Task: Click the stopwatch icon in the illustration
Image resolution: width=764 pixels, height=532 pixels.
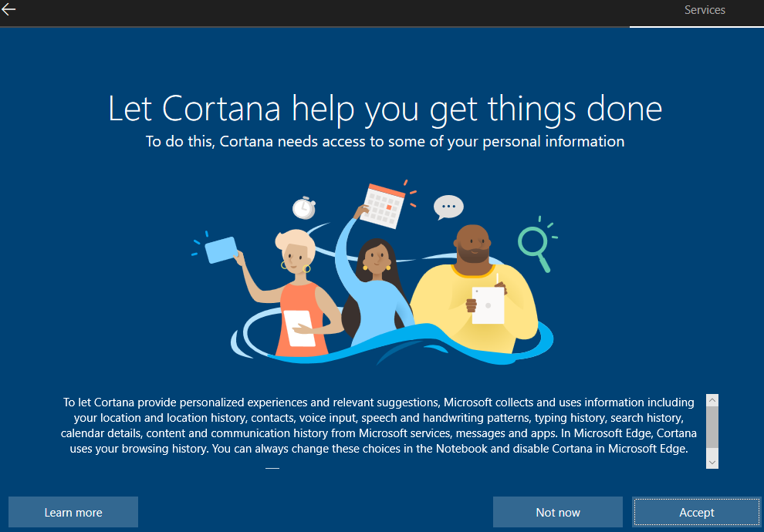Action: coord(304,208)
